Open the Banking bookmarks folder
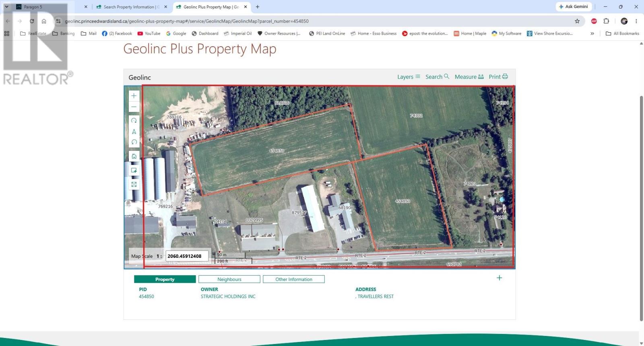 64,33
